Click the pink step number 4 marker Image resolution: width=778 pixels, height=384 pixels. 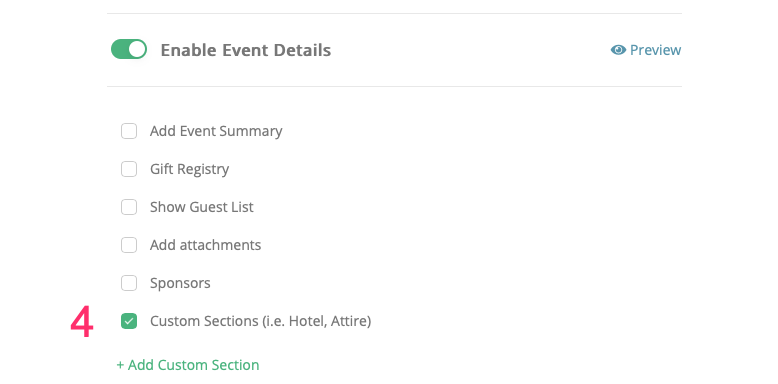82,322
